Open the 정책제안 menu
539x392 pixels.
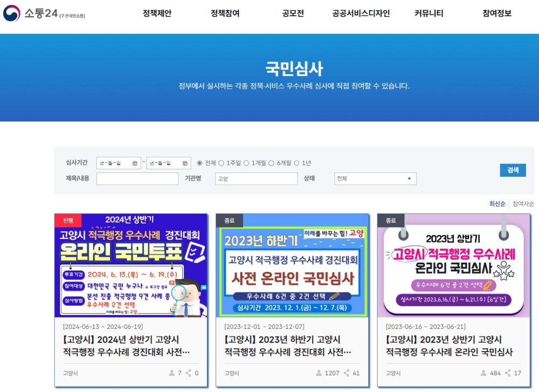click(x=157, y=13)
